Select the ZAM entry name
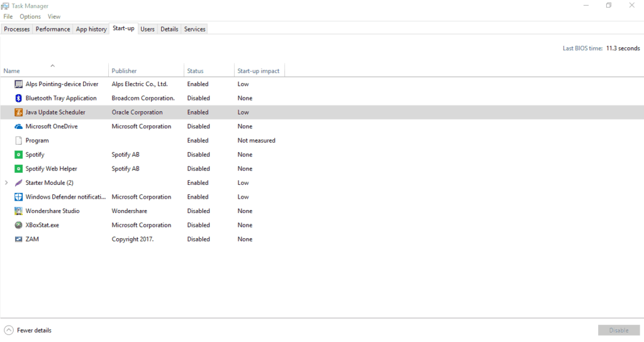 click(x=32, y=239)
